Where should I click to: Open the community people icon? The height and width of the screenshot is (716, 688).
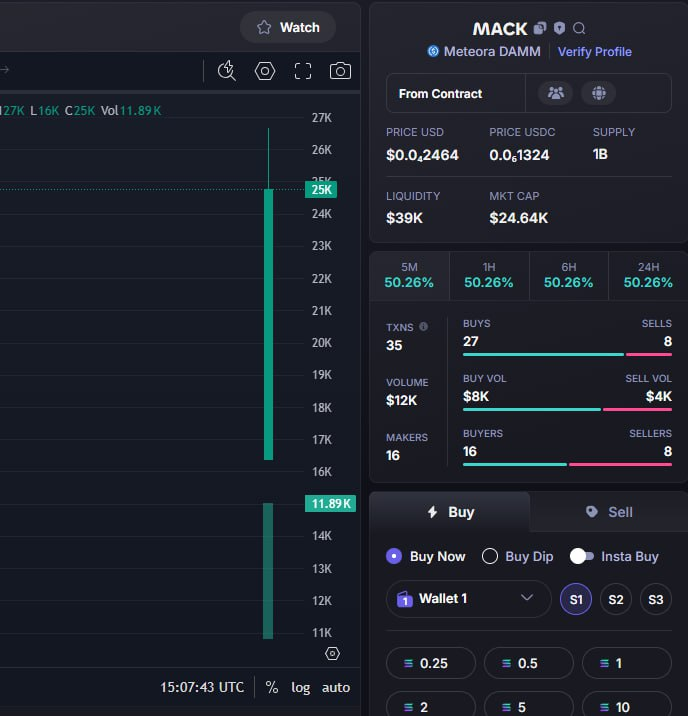pos(556,93)
